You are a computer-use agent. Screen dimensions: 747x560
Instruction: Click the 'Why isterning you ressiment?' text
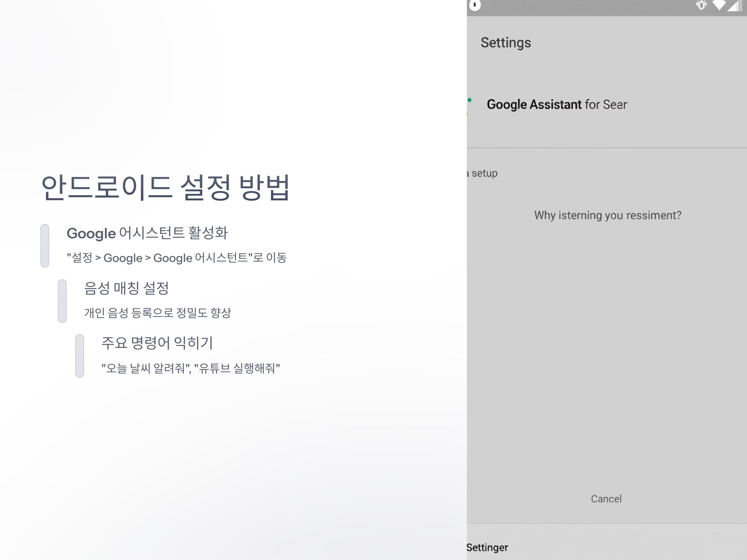(608, 215)
